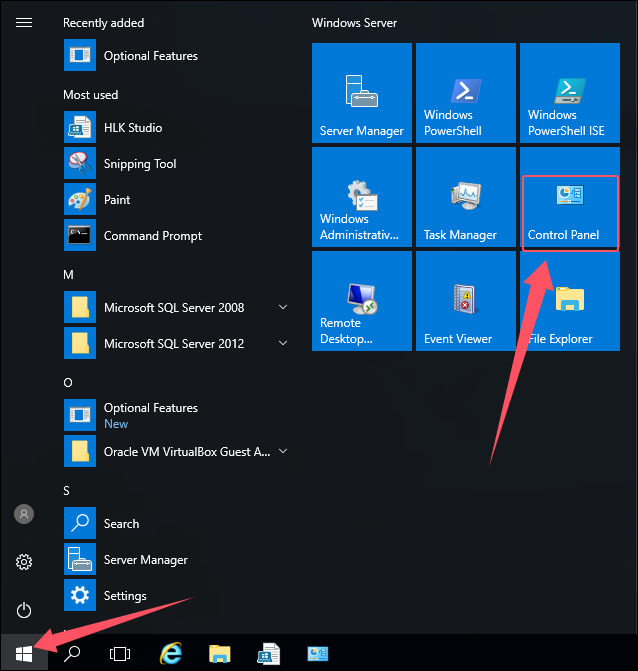This screenshot has width=638, height=671.
Task: Launch the Event Viewer tile
Action: [466, 301]
